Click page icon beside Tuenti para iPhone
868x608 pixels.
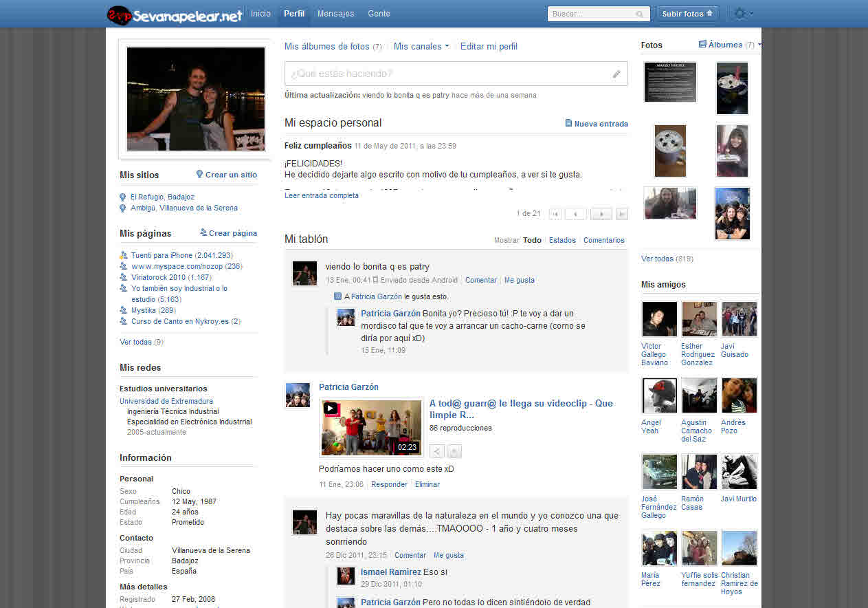[x=124, y=255]
